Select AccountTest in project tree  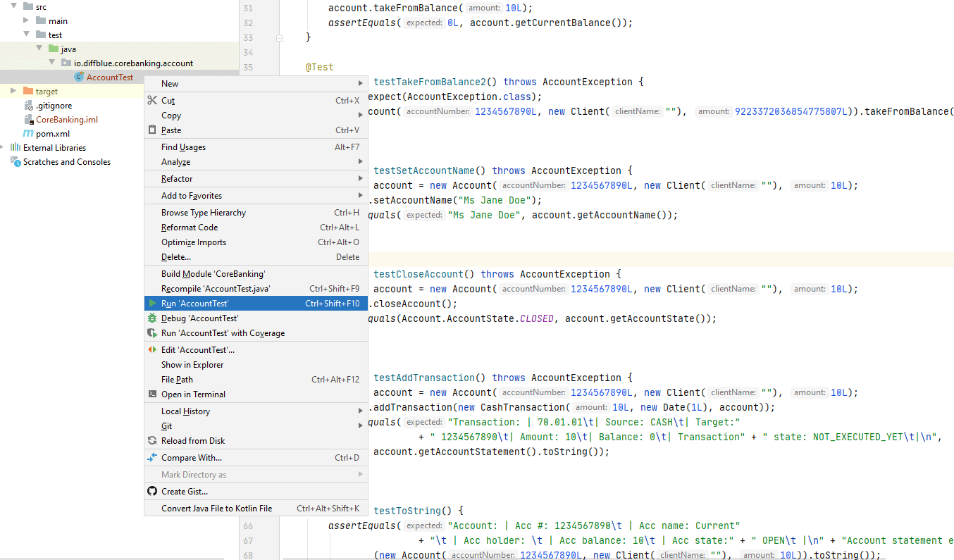point(110,77)
